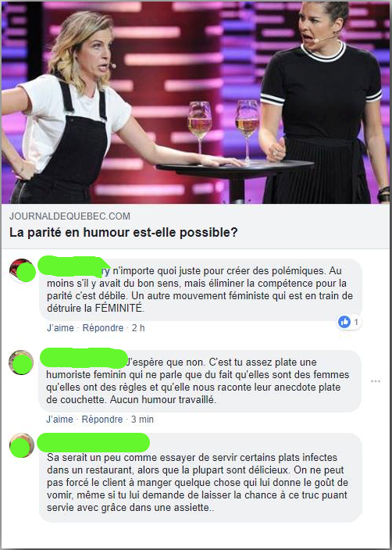The height and width of the screenshot is (550, 392).
Task: Click J'aime under the second comment
Action: click(x=59, y=420)
